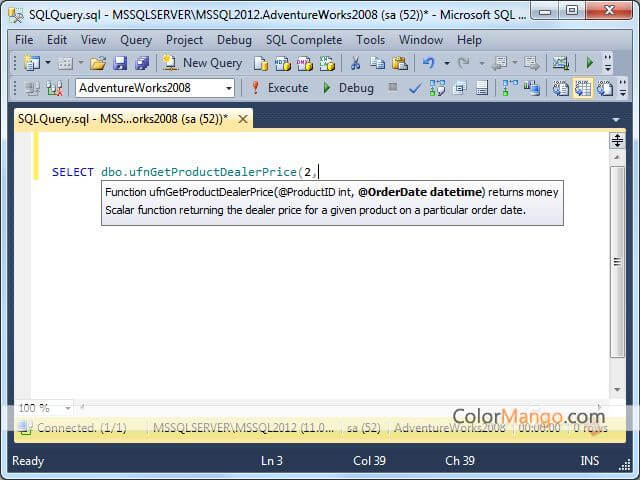
Task: Click the green Start arrow in top toolbar
Action: click(589, 63)
